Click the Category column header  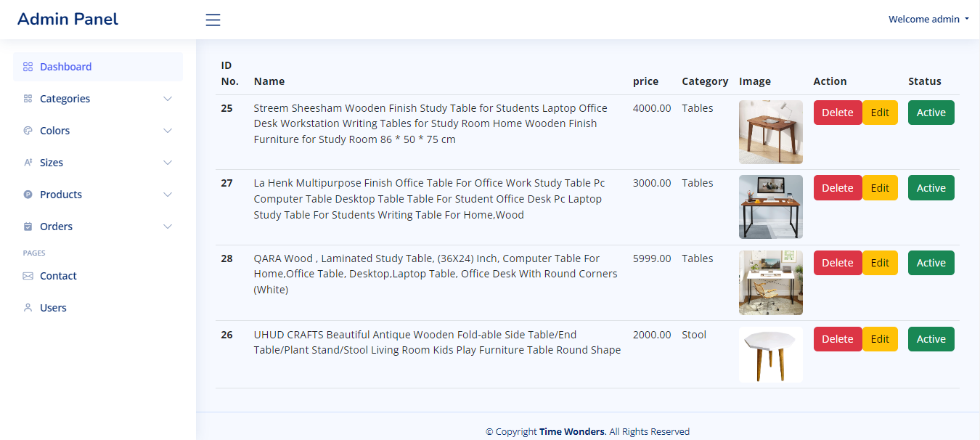pyautogui.click(x=705, y=81)
